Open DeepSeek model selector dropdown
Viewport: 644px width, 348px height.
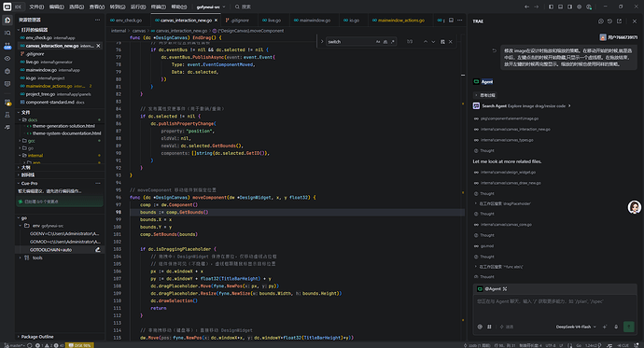pos(576,327)
